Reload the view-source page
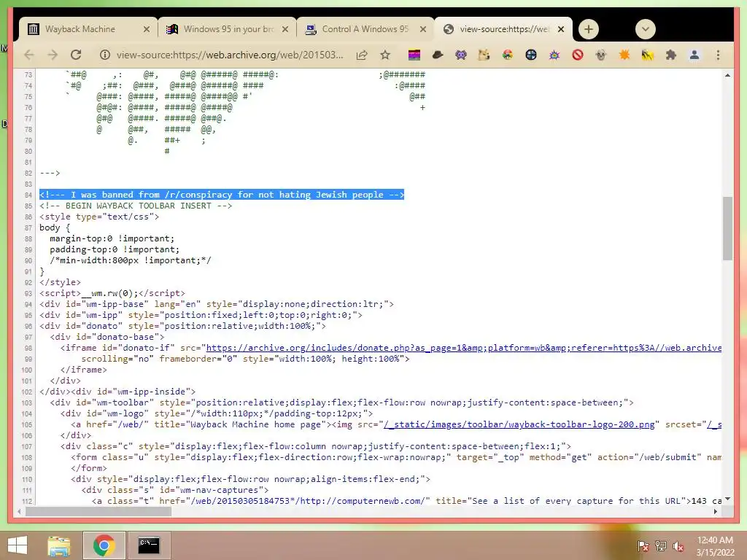 [76, 55]
